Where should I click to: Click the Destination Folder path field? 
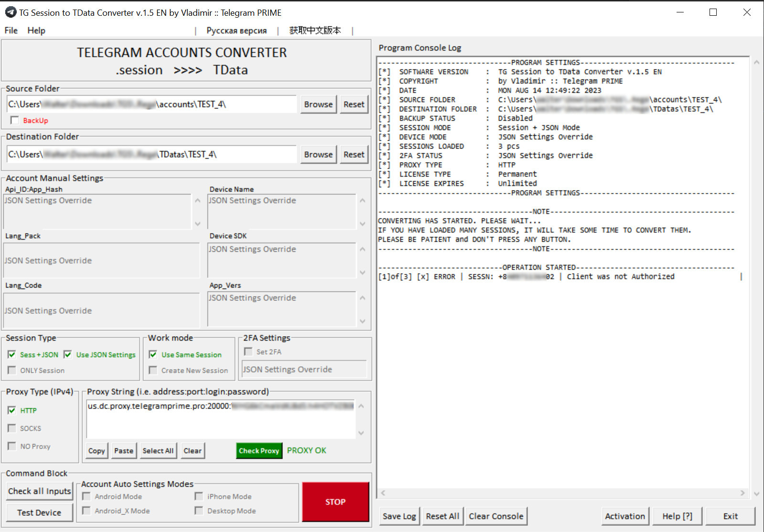click(x=152, y=154)
